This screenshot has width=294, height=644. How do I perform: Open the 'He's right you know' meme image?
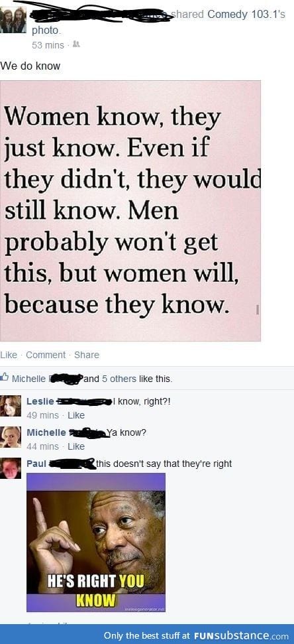point(96,543)
